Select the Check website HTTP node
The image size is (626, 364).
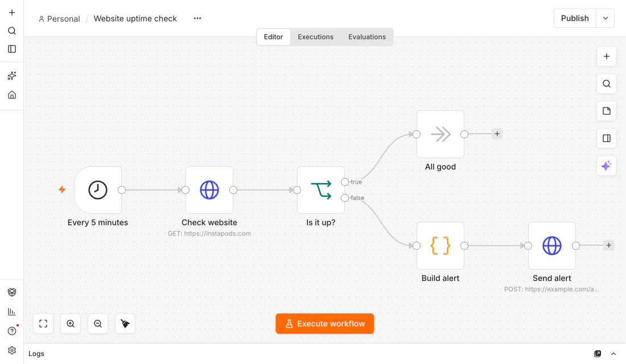pyautogui.click(x=209, y=190)
